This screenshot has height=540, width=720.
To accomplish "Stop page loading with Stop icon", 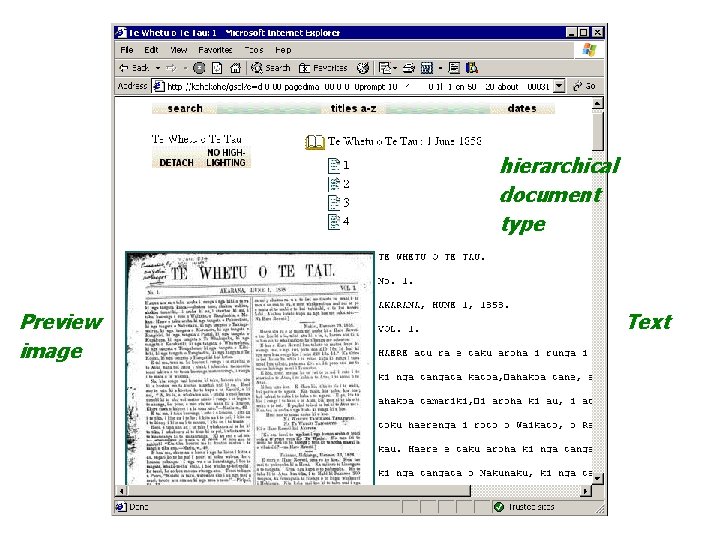I will pos(199,68).
